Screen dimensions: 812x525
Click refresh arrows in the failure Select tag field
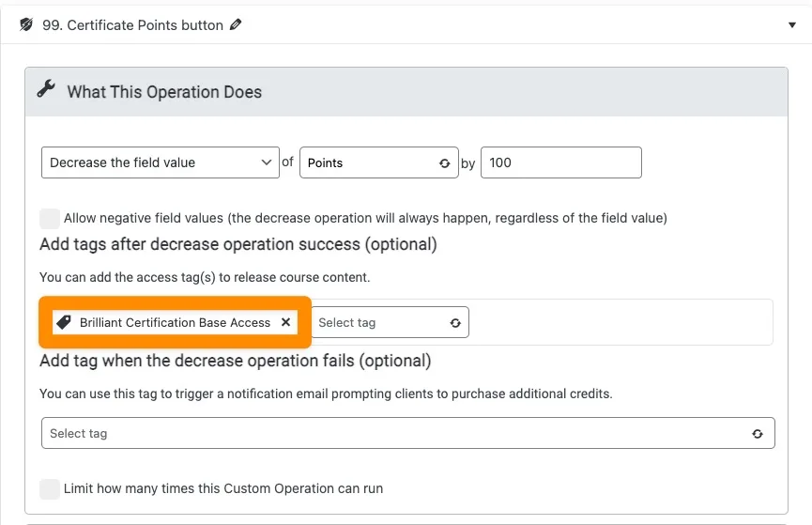point(758,434)
